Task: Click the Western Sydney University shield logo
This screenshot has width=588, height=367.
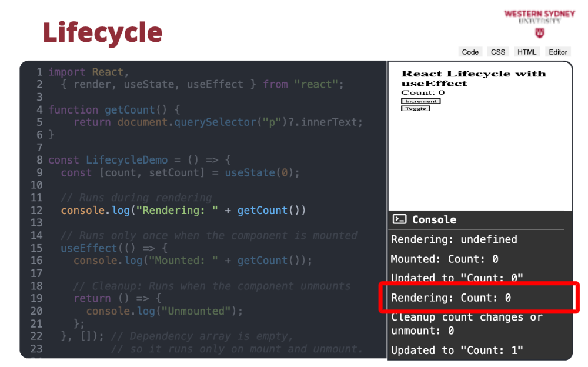Action: [539, 32]
